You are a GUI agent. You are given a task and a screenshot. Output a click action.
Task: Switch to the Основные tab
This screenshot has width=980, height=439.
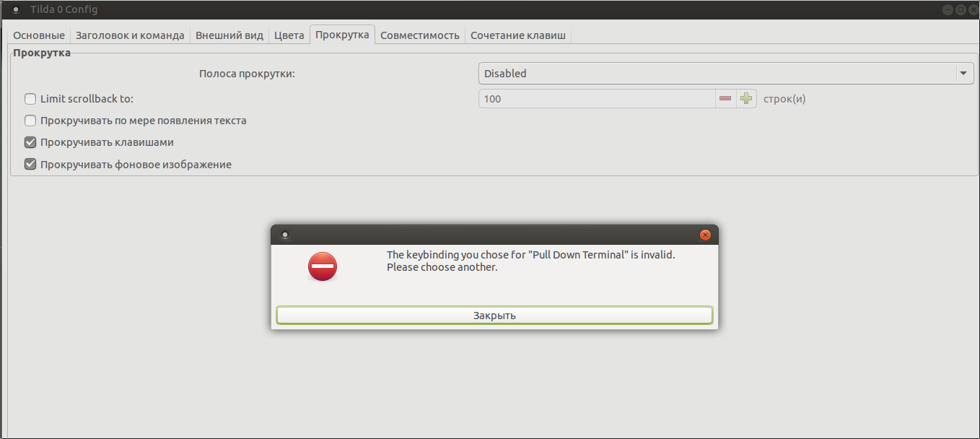pyautogui.click(x=39, y=35)
